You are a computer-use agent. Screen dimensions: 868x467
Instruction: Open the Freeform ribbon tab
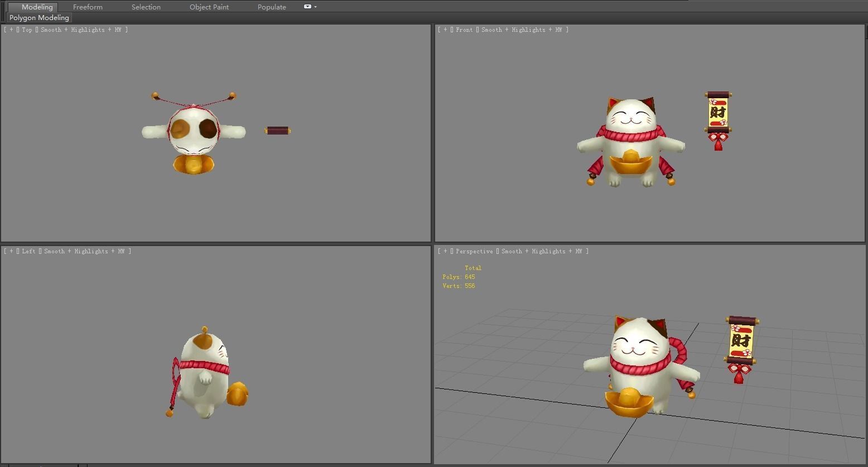click(88, 7)
